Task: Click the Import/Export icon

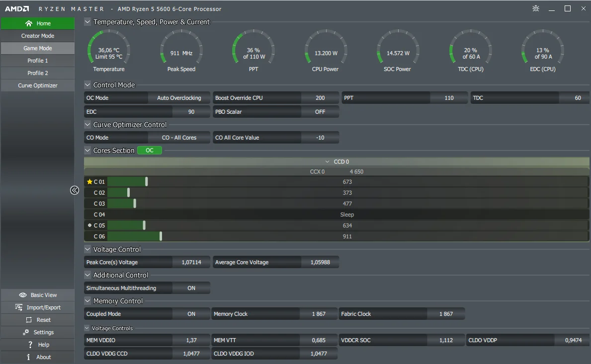Action: click(x=19, y=307)
